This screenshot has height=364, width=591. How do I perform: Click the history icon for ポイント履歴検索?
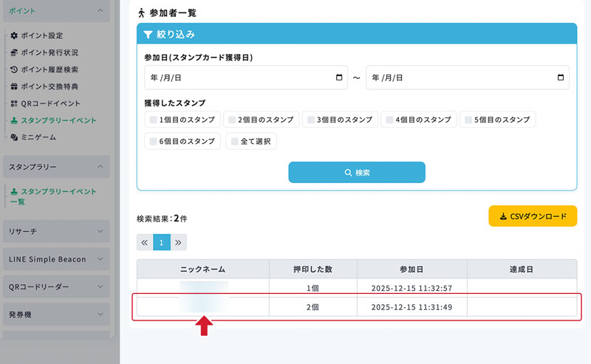pyautogui.click(x=14, y=69)
